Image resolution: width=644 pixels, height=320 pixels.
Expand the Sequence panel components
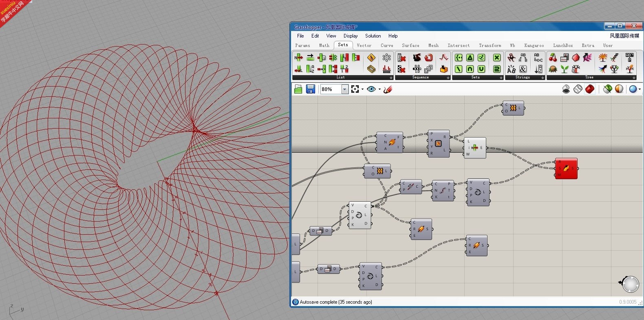click(448, 78)
